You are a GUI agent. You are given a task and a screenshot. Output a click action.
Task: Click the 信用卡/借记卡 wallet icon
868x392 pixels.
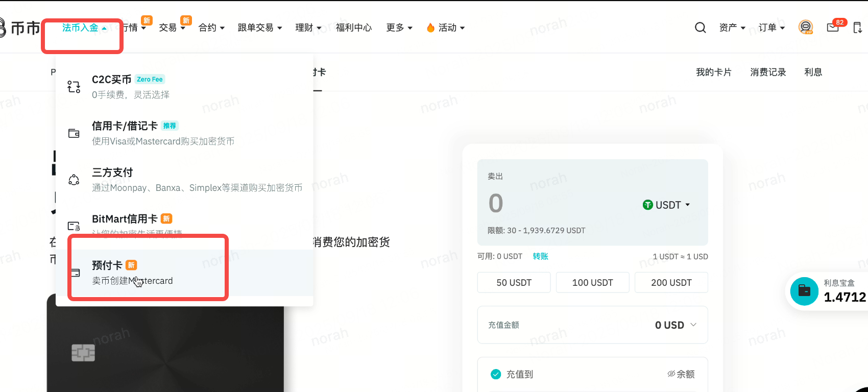(x=74, y=133)
